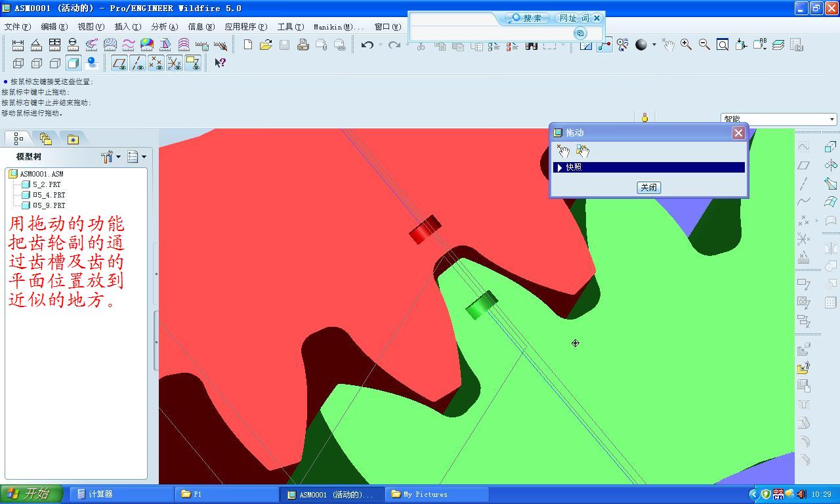Click the orient mode icon
840x504 pixels.
[622, 45]
